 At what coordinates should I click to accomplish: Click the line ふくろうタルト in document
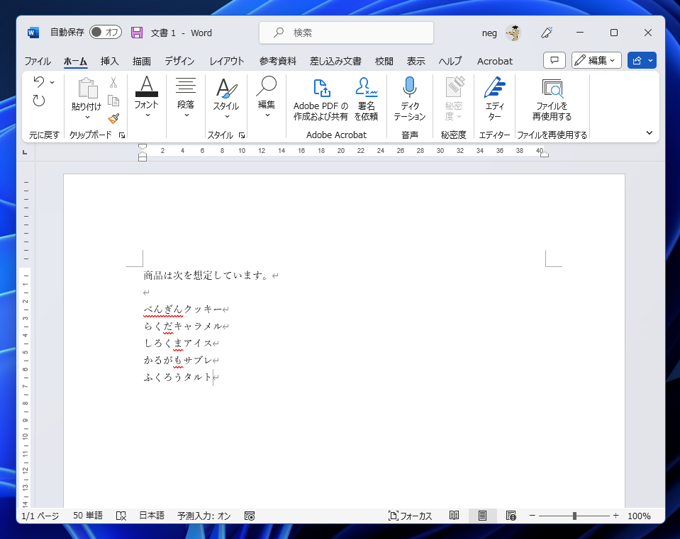coord(177,377)
